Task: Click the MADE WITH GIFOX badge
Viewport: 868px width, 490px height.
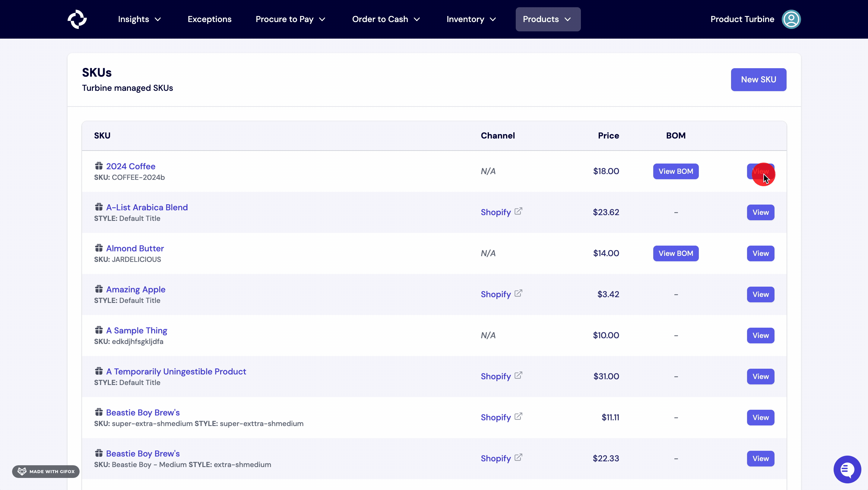Action: point(46,471)
